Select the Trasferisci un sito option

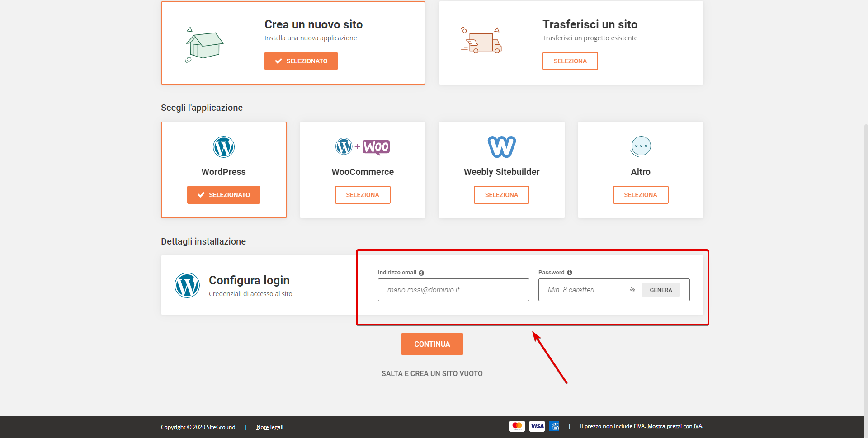coord(570,61)
